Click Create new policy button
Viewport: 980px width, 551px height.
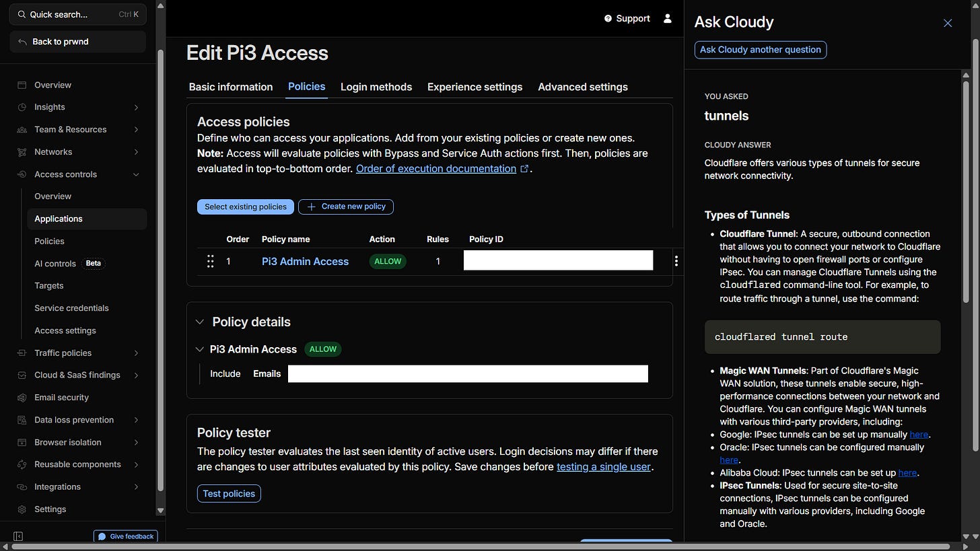(x=346, y=207)
